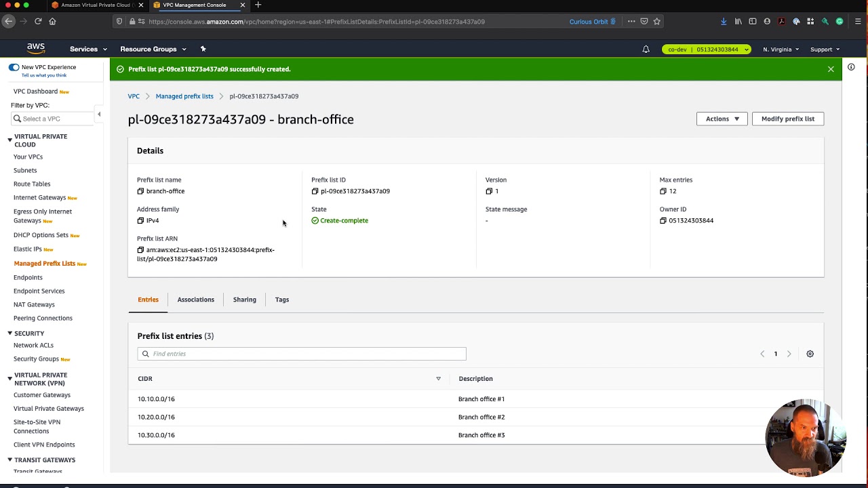868x488 pixels.
Task: Copy the Prefix list ARN
Action: click(x=140, y=250)
